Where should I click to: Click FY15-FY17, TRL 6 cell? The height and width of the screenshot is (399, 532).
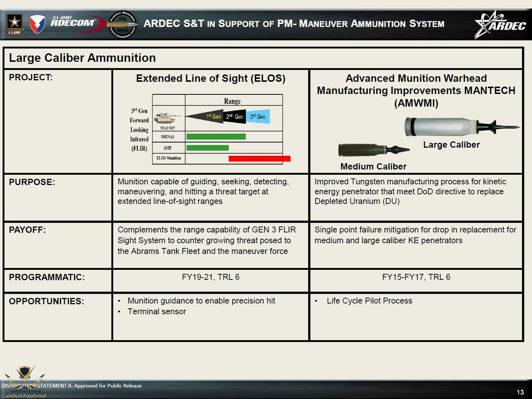pos(416,277)
